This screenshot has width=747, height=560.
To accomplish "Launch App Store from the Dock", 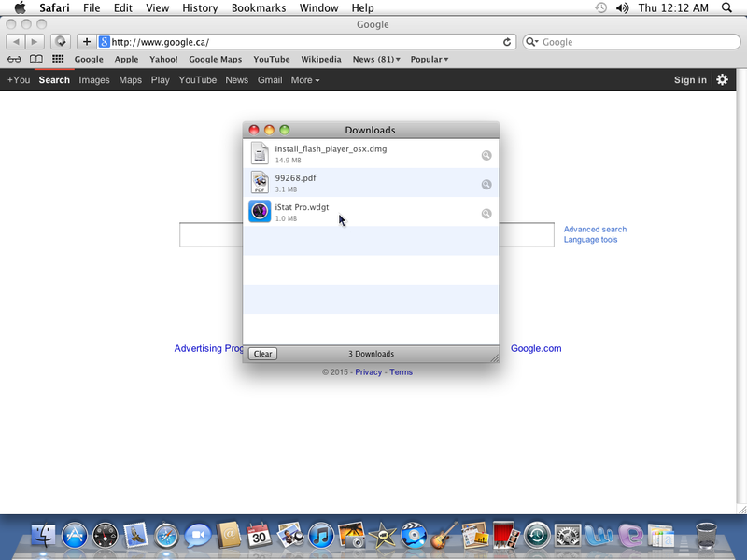I will (75, 536).
